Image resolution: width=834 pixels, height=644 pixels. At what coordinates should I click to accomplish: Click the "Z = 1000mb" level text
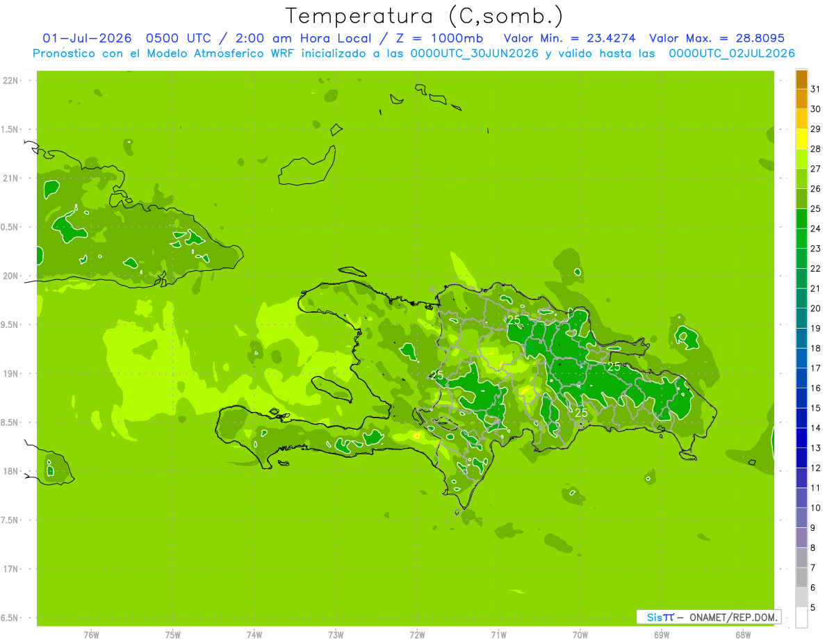tap(439, 38)
